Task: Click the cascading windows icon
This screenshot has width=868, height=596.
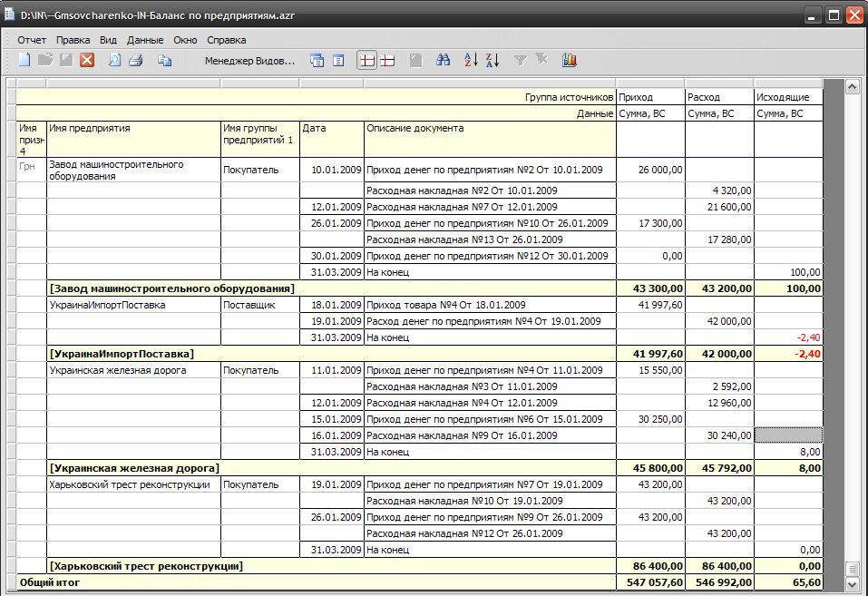Action: click(x=317, y=61)
